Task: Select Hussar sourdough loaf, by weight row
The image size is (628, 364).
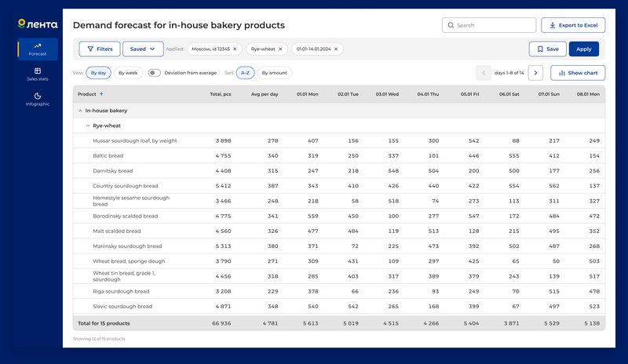Action: 339,140
